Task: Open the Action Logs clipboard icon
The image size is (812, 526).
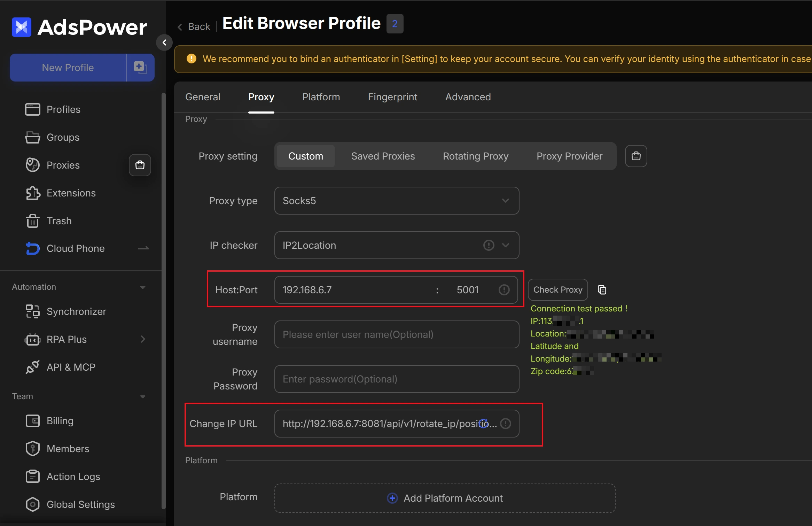Action: (32, 477)
